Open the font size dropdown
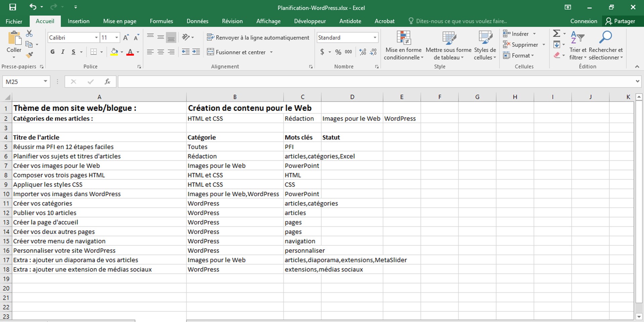 click(116, 38)
